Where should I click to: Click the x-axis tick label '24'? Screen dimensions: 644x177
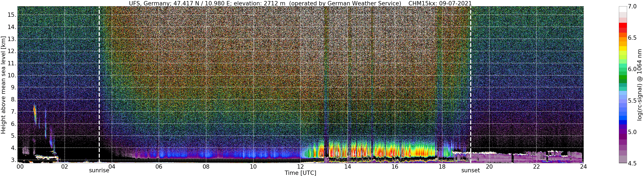(x=583, y=167)
